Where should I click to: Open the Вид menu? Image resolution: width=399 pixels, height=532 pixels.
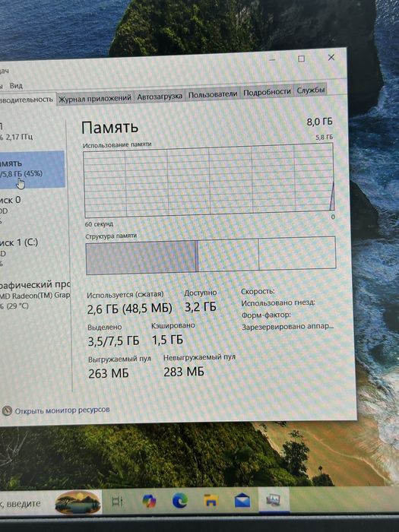coord(16,85)
